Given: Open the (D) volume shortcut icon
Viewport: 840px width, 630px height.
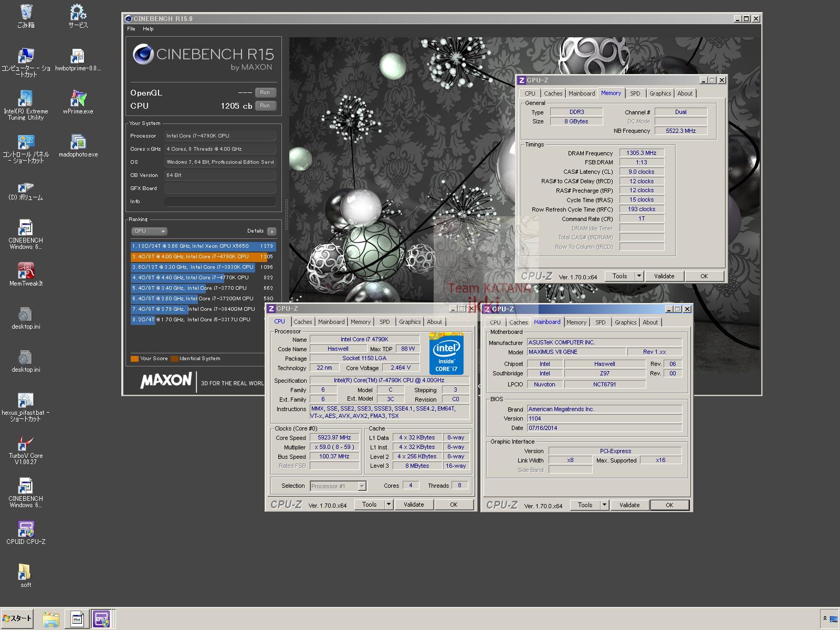Looking at the screenshot, I should coord(25,191).
